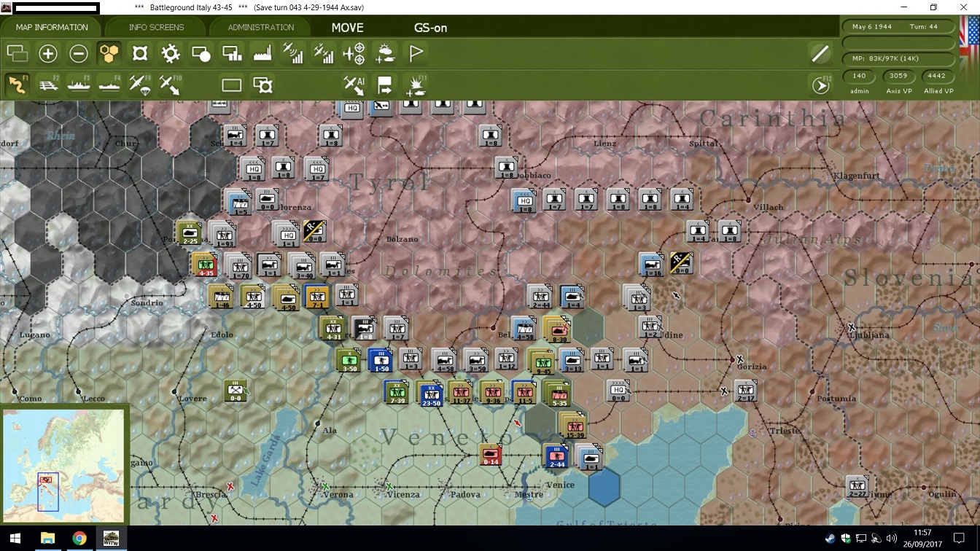Toggle the plane-with-crosshairs air targets icon

[354, 53]
